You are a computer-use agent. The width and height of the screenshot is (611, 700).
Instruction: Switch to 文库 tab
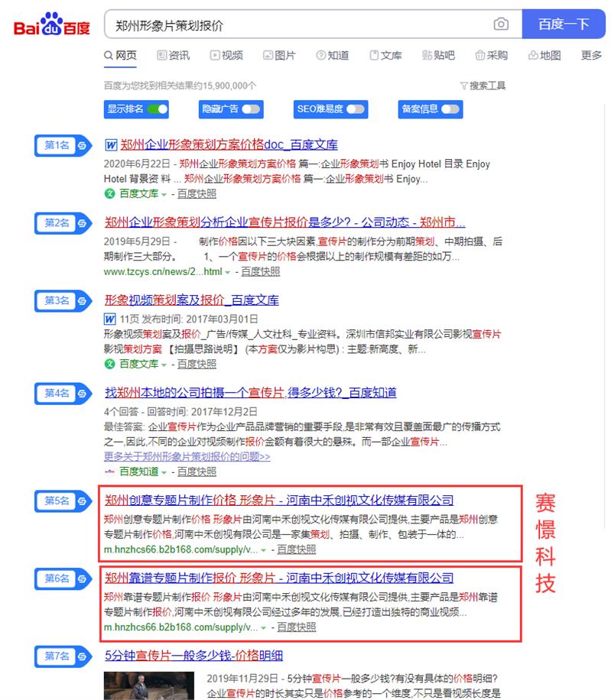coord(385,55)
